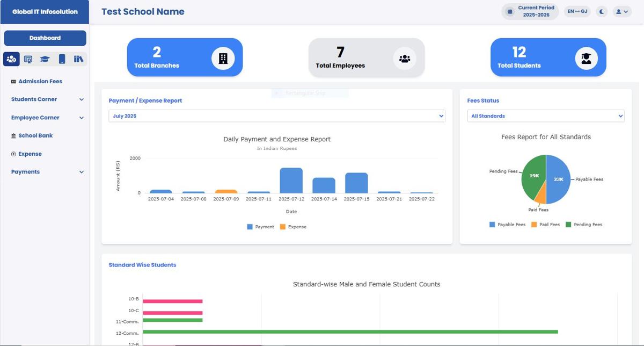The image size is (644, 346).
Task: Toggle Expense series in bar chart legend
Action: [293, 227]
